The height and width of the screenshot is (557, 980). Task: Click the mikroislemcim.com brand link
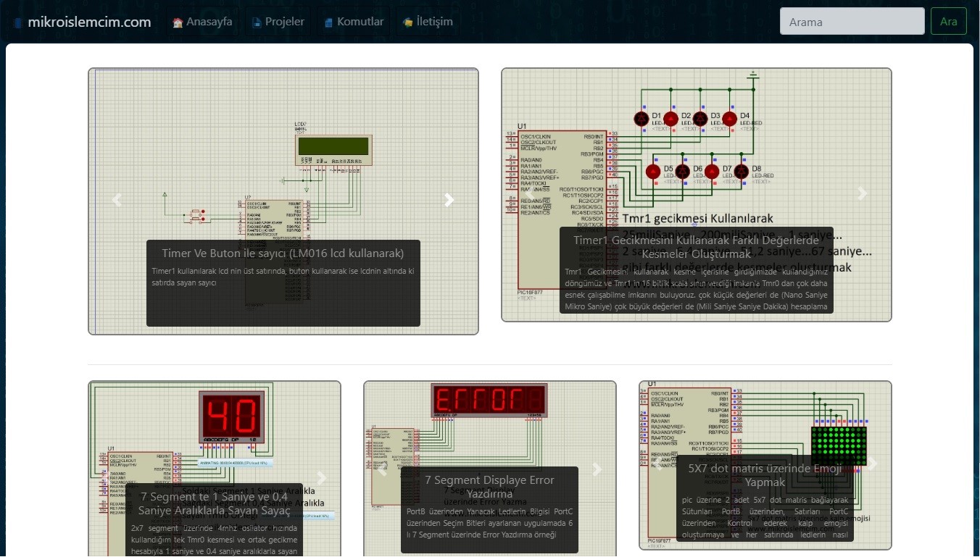click(89, 22)
